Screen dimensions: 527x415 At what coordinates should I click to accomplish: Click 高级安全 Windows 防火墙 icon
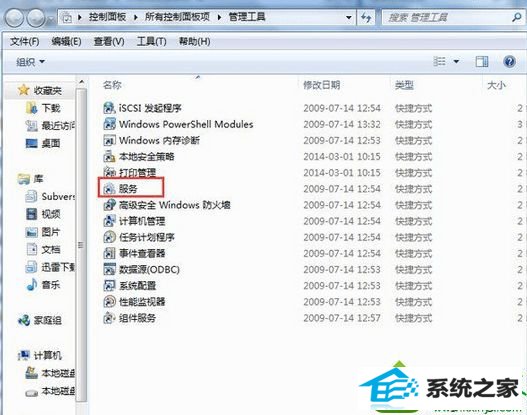click(x=109, y=205)
